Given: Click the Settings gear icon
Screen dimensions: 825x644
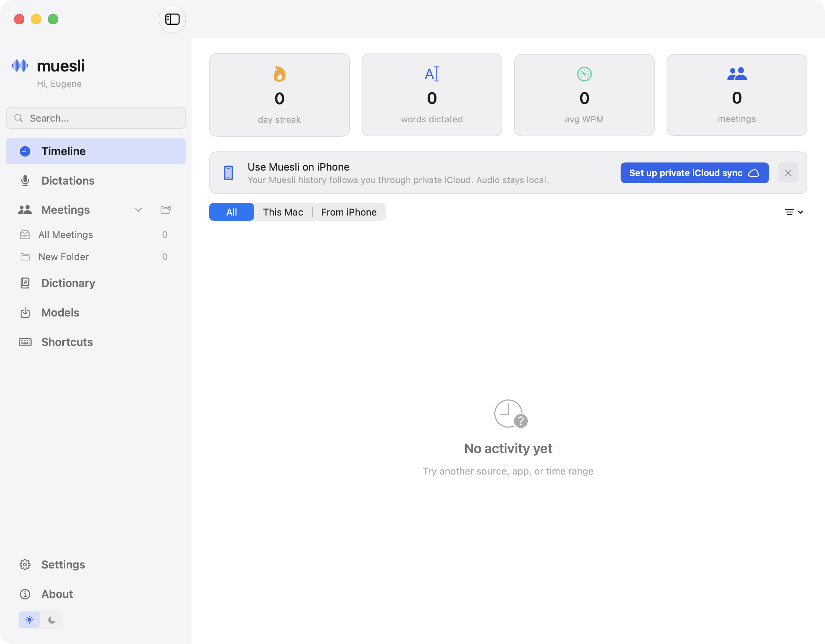Looking at the screenshot, I should 25,565.
